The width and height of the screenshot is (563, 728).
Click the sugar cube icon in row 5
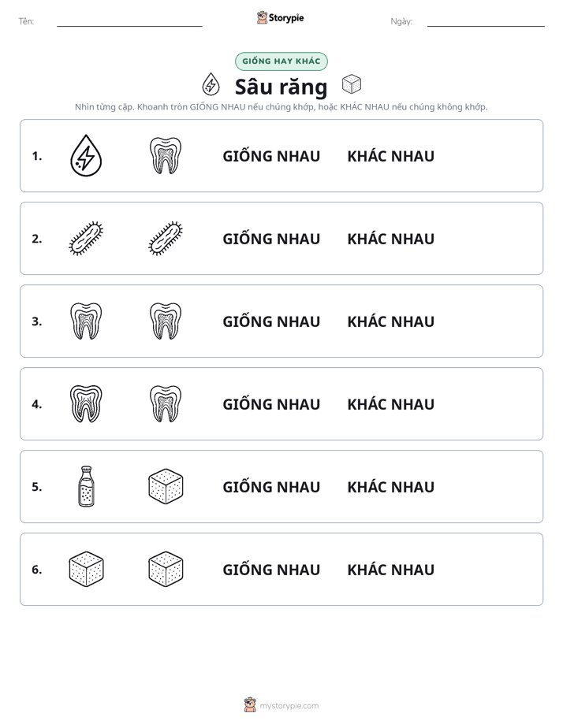[x=166, y=487]
